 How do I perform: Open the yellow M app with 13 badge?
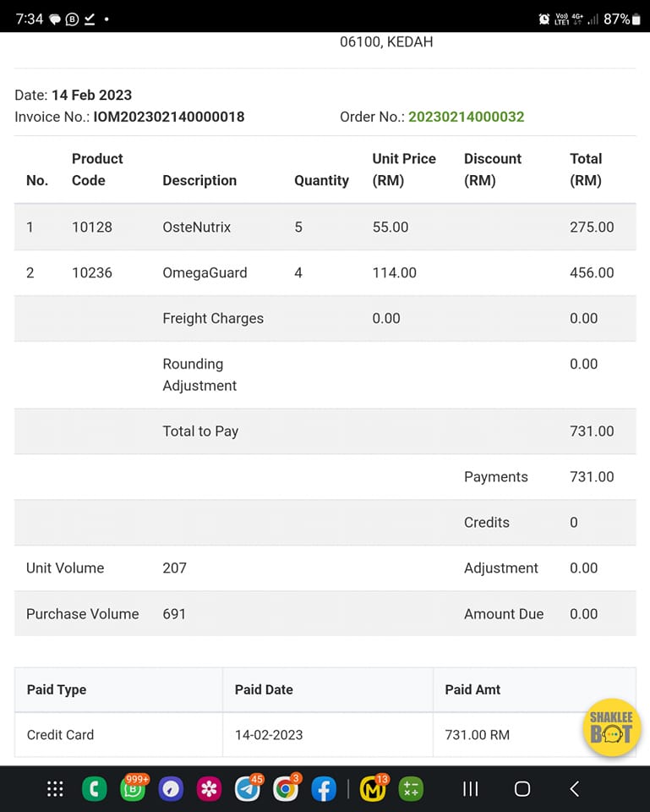coord(373,789)
